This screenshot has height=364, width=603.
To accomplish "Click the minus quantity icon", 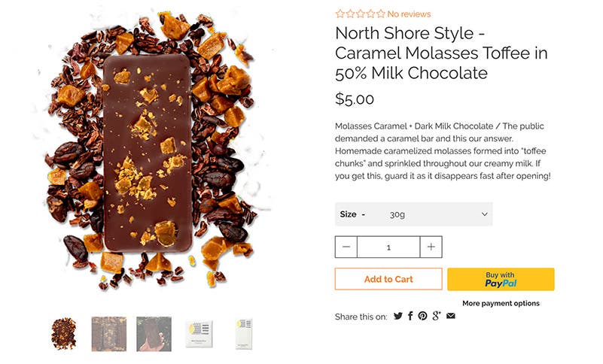I will [x=346, y=247].
